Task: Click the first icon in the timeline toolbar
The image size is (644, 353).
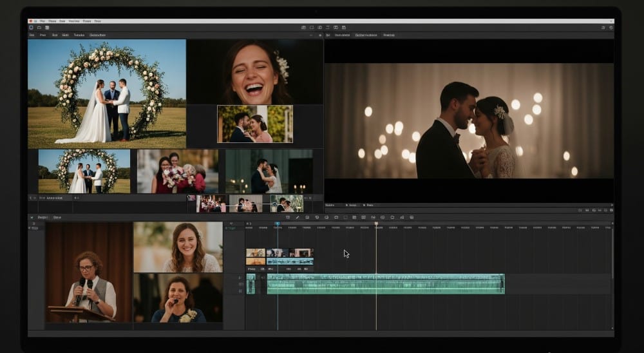Action: pos(288,217)
